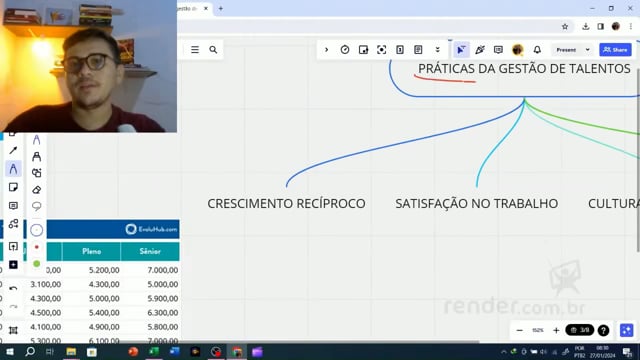Select the SATISFAÇÃO NO TRABALHO node
This screenshot has width=640, height=360.
[x=476, y=203]
